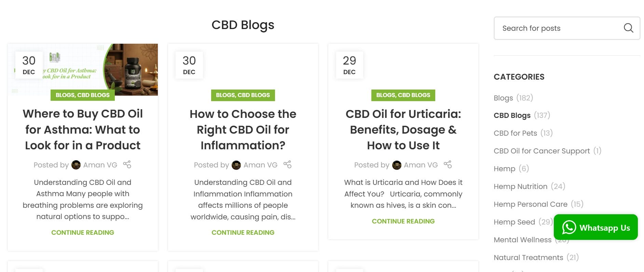Select the CBD for Pets category
The width and height of the screenshot is (644, 272).
click(x=515, y=133)
